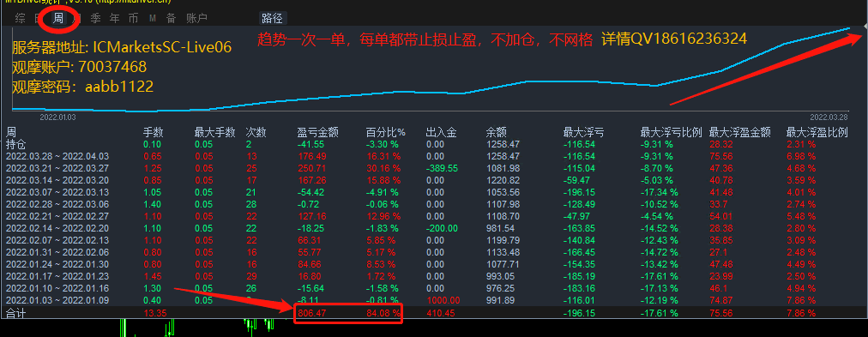
Task: Select the 周 weekly statistics tab
Action: 58,18
